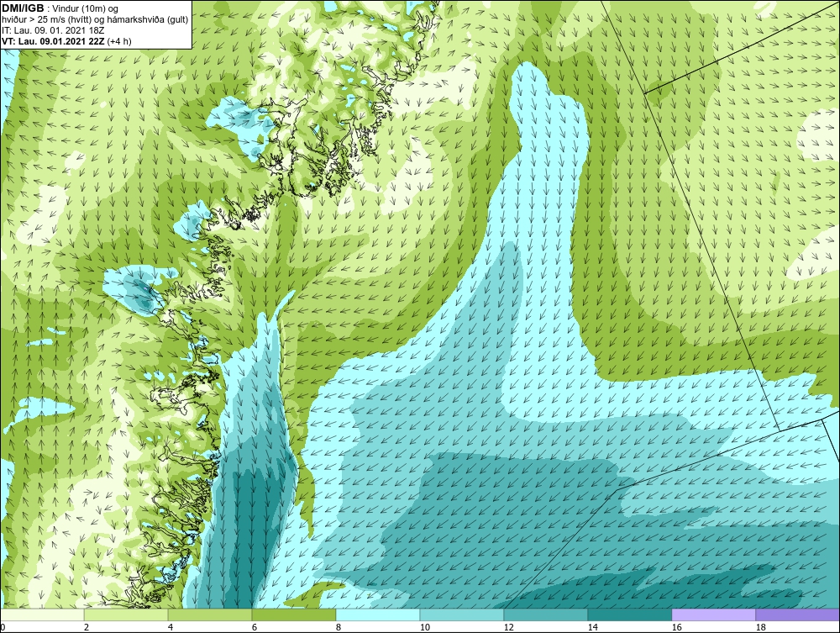The image size is (840, 633).
Task: Click the 6–8 m/s olive green legend swatch
Action: [293, 615]
